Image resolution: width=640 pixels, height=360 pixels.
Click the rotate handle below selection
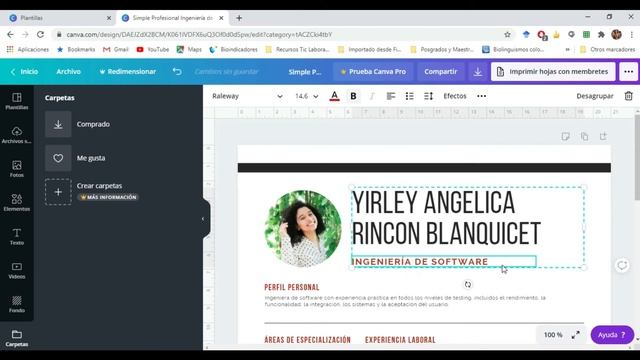tap(468, 284)
